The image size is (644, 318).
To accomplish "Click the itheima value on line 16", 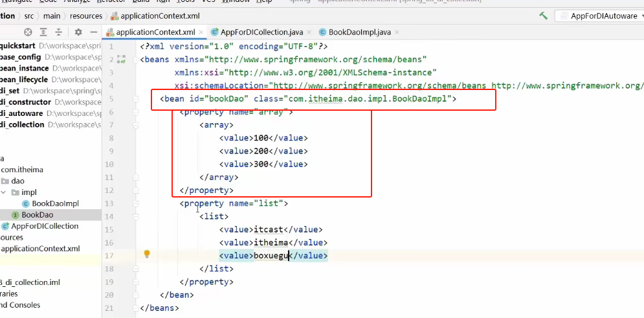I will tap(271, 243).
